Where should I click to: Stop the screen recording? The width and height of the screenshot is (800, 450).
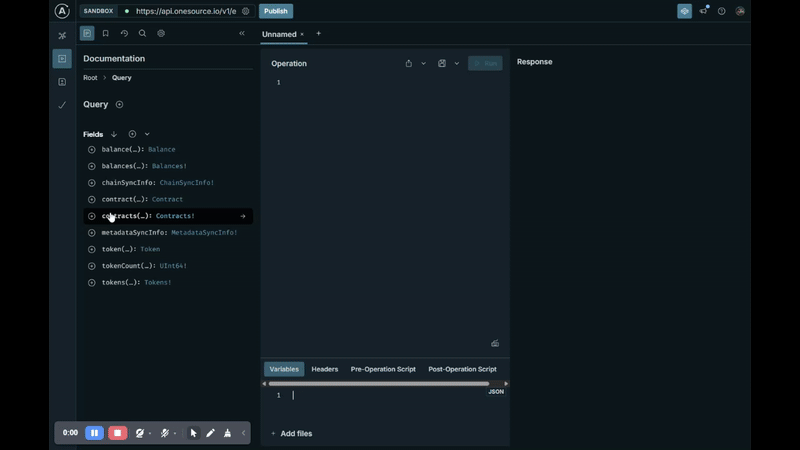pos(117,433)
